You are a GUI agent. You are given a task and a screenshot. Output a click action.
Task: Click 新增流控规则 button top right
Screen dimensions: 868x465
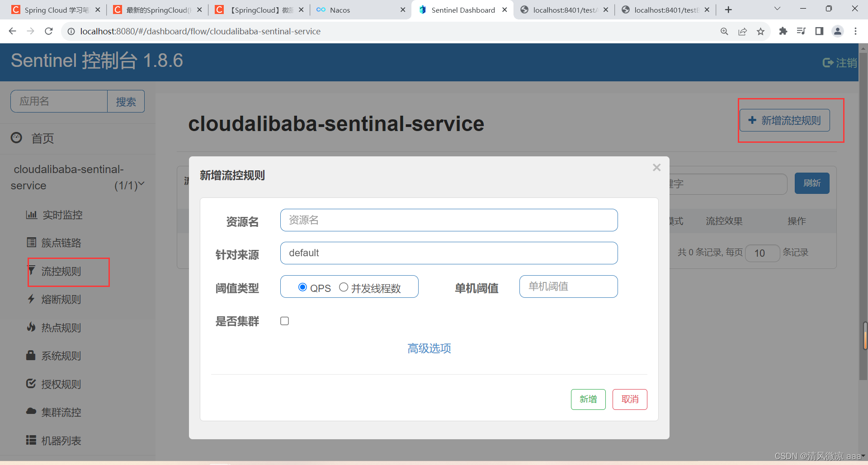[x=785, y=120]
